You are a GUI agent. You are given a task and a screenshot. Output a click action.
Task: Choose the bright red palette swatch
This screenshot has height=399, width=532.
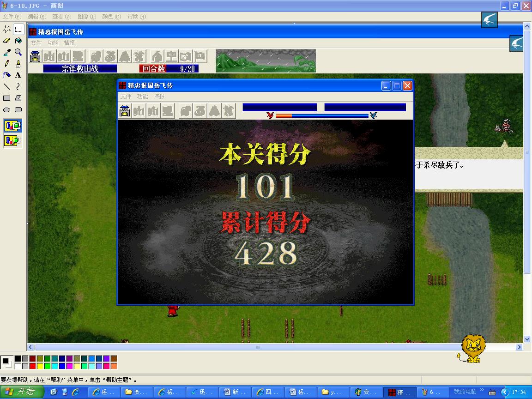(x=33, y=366)
